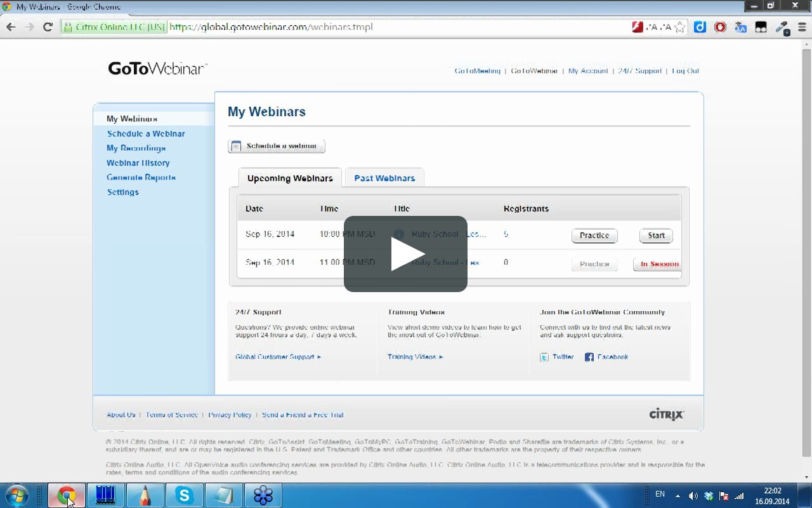Open the Training Videos link
812x508 pixels.
[x=415, y=357]
